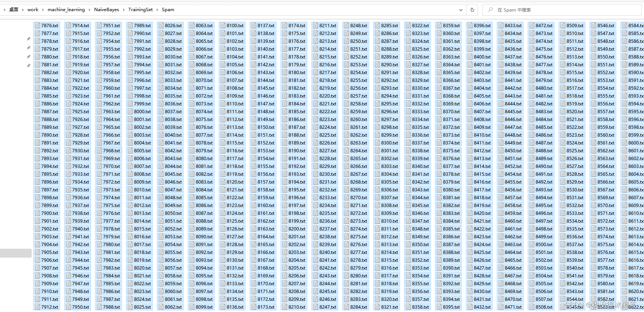This screenshot has height=312, width=644.
Task: Select the file icon of 8137.txt
Action: pos(254,26)
